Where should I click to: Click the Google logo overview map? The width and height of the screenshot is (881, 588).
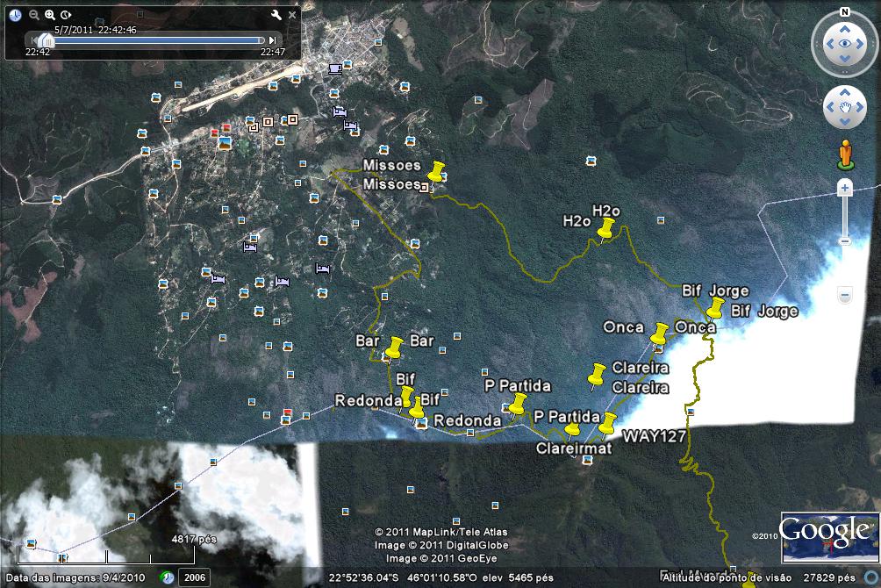pos(829,538)
